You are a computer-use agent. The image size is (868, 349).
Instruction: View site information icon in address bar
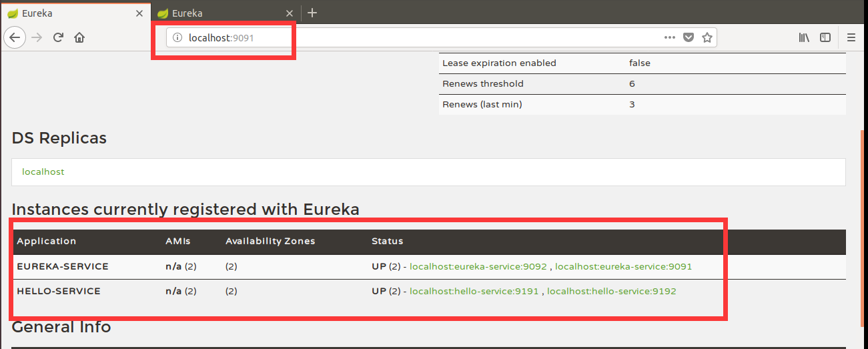tap(177, 38)
